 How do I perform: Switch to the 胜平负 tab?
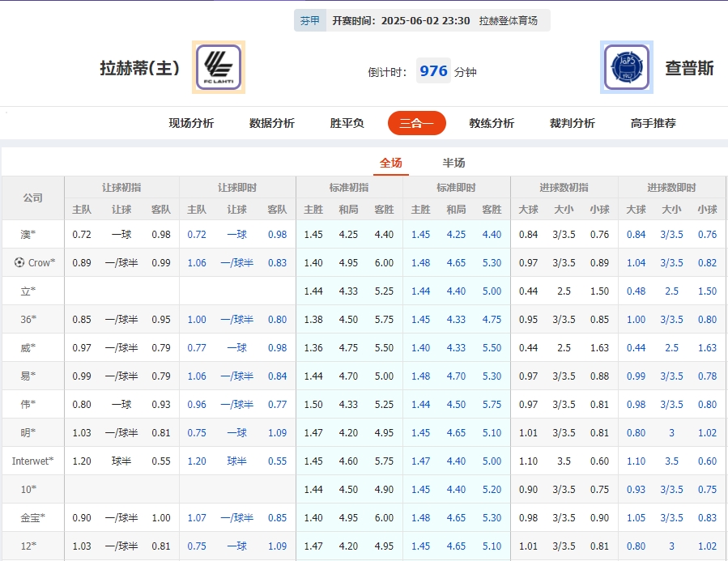tap(347, 123)
